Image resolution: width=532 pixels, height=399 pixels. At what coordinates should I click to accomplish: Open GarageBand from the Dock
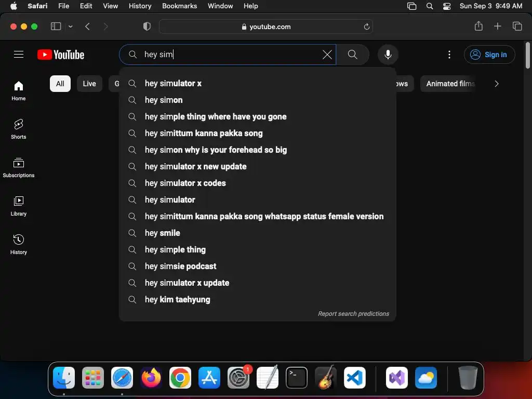coord(326,378)
